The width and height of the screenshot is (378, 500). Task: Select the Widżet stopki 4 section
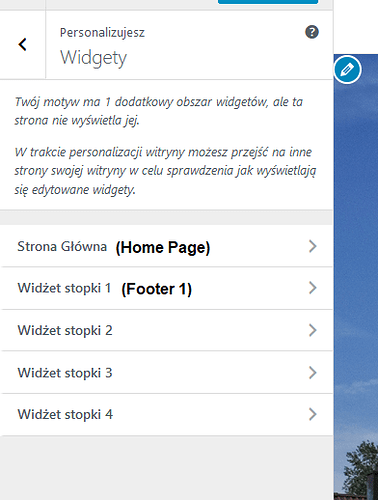coord(166,414)
